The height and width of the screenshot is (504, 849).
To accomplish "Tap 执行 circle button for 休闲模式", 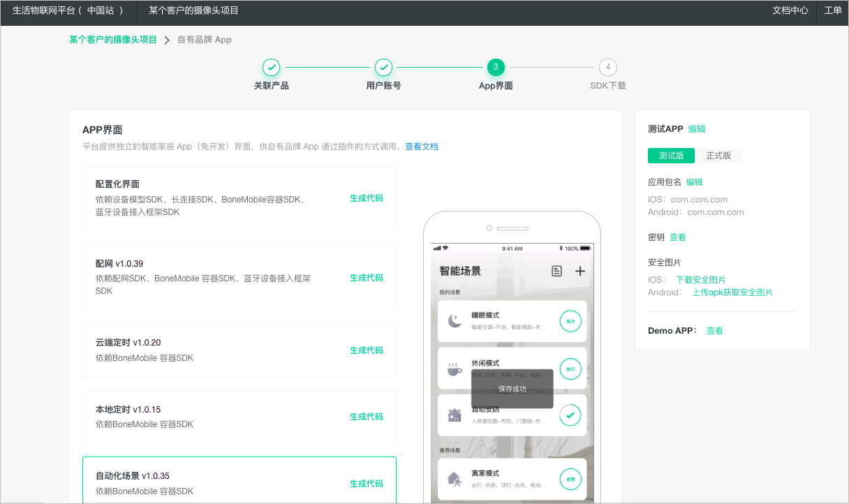I will tap(570, 369).
